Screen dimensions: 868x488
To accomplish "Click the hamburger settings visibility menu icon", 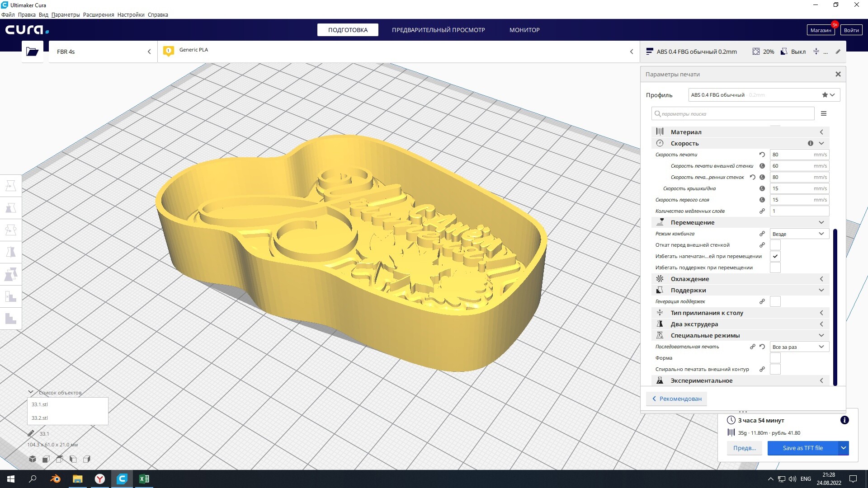I will [824, 114].
